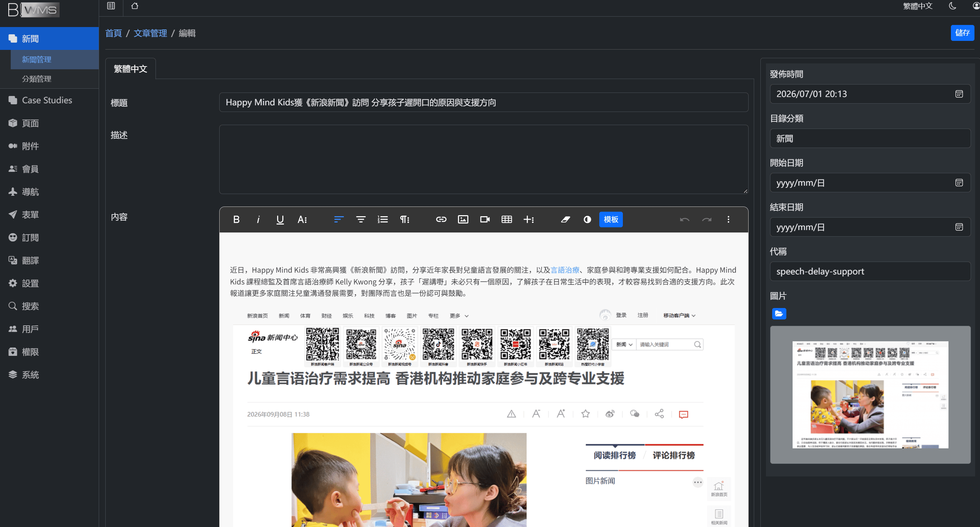The height and width of the screenshot is (527, 980).
Task: Insert a table into content
Action: point(507,219)
